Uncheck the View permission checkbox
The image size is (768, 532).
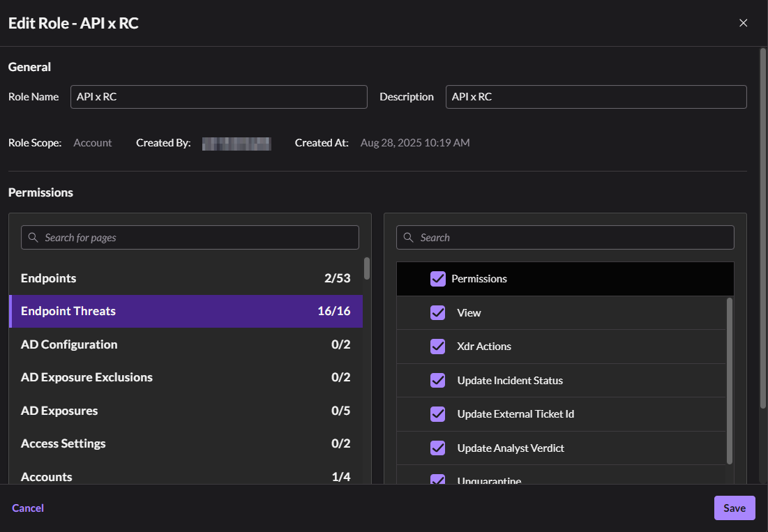tap(438, 313)
